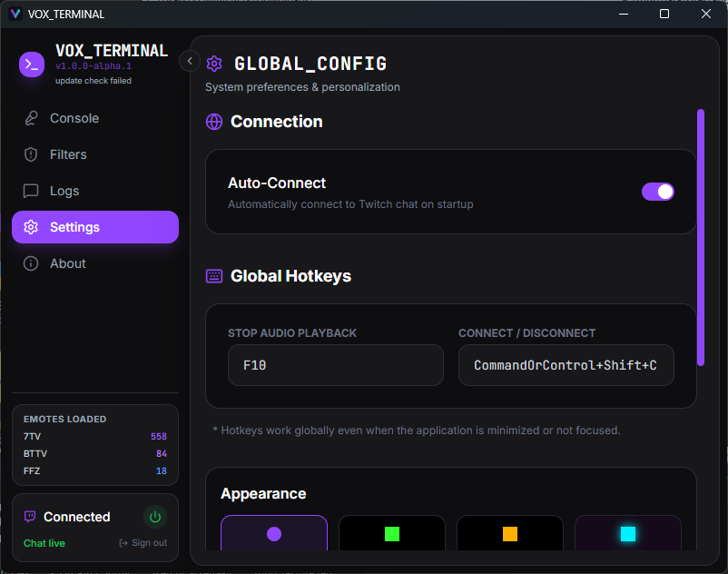Close the VOX_TERMINAL window

(x=705, y=14)
